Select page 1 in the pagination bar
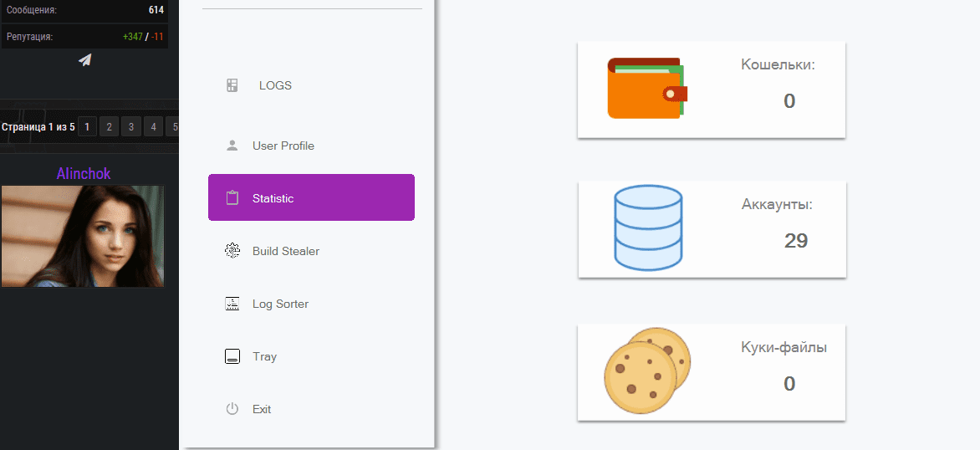The image size is (980, 450). (87, 127)
